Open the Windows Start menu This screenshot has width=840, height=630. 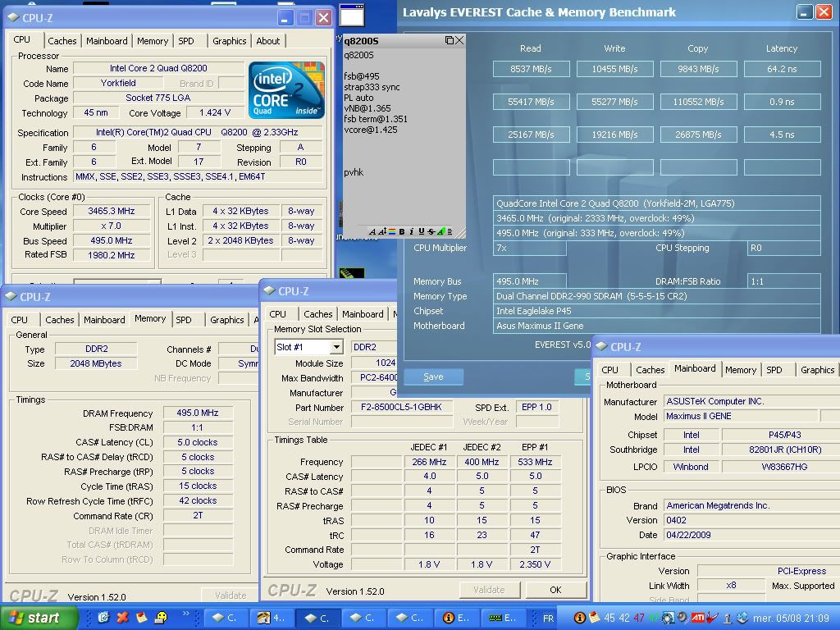34,618
